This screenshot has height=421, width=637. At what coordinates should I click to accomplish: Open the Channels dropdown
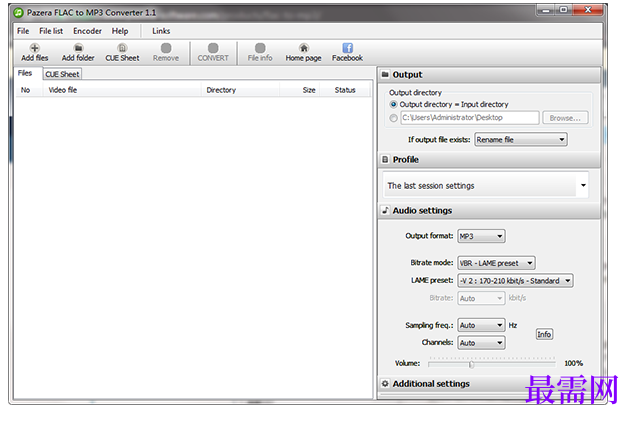pyautogui.click(x=481, y=343)
